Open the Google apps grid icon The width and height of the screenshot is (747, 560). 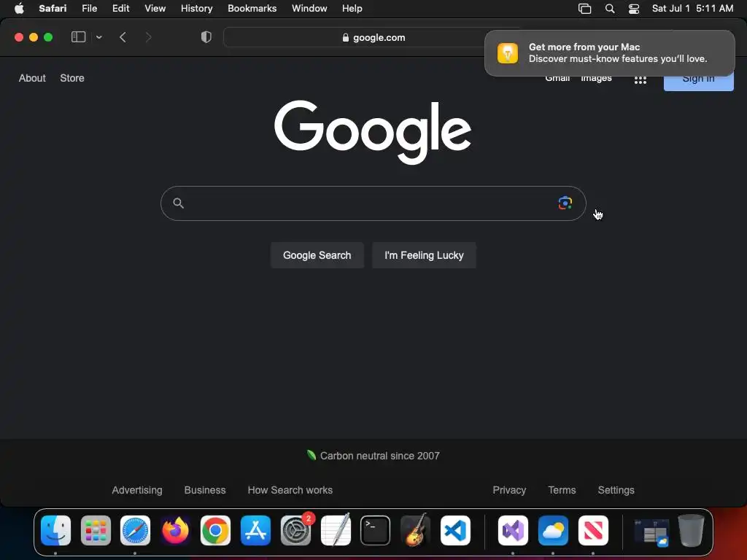(x=640, y=80)
